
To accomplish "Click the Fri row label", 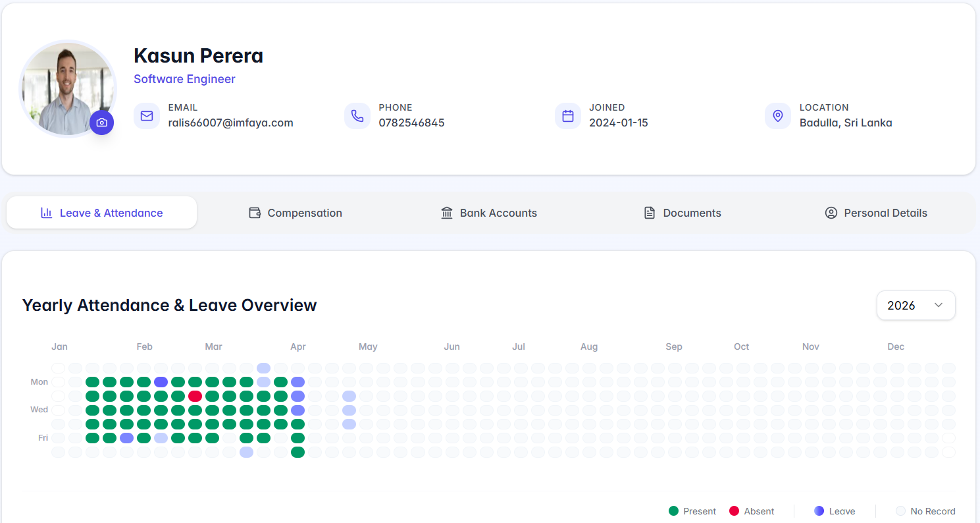I will pyautogui.click(x=43, y=438).
